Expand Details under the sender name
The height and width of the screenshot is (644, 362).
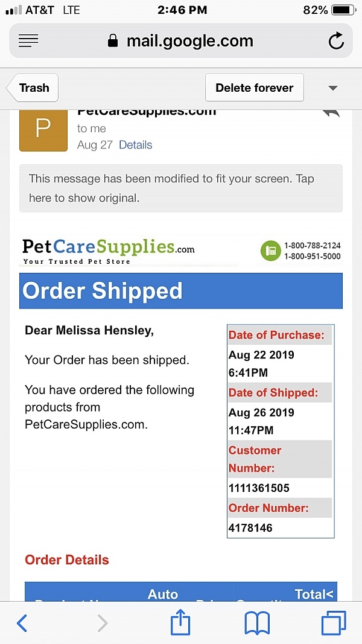135,145
